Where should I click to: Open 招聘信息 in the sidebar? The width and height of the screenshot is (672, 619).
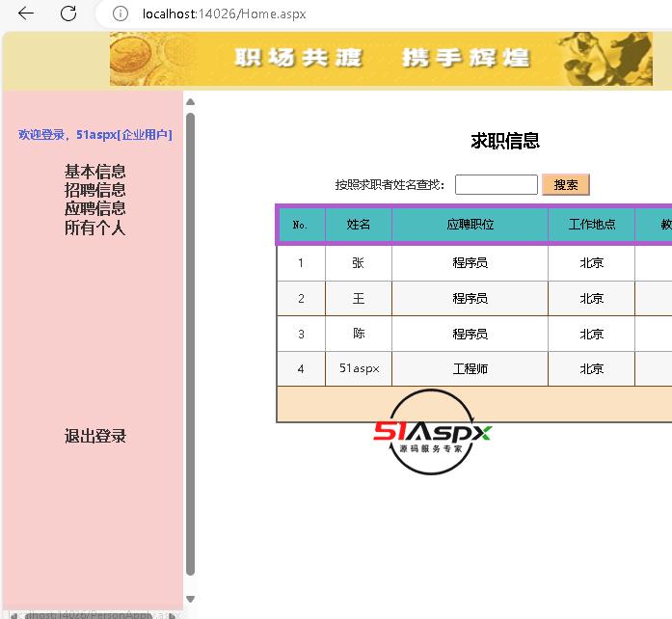point(95,190)
